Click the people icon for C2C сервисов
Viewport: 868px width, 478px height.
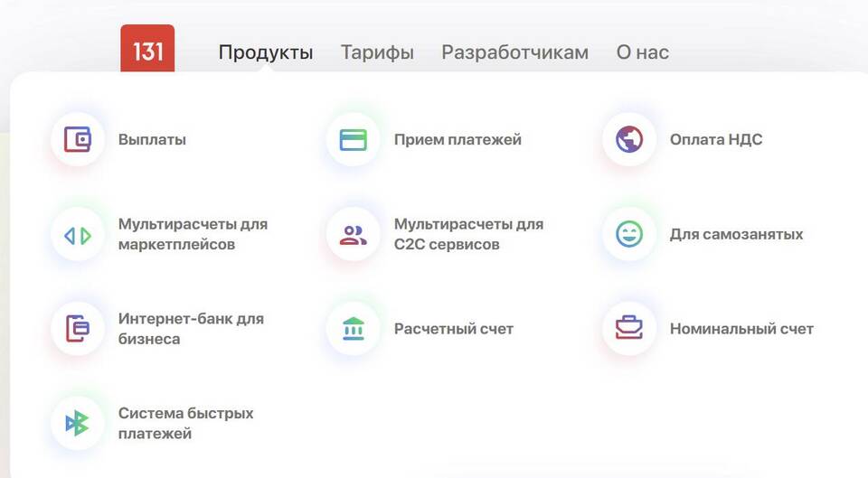[353, 235]
